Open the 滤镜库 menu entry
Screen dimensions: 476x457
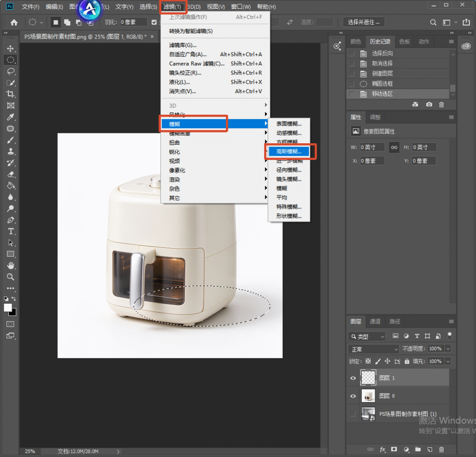pos(215,45)
